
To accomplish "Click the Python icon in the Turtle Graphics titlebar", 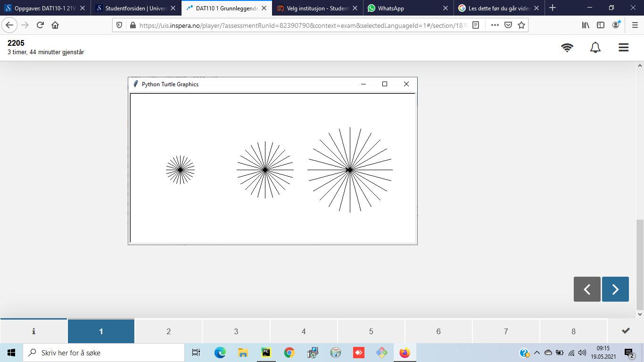I will (x=135, y=84).
